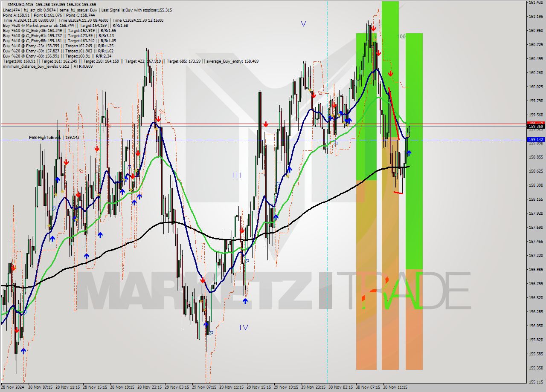The width and height of the screenshot is (546, 392).
Task: Click 'Time B:2024.11.30 08:45:00' text
Action: click(83, 20)
